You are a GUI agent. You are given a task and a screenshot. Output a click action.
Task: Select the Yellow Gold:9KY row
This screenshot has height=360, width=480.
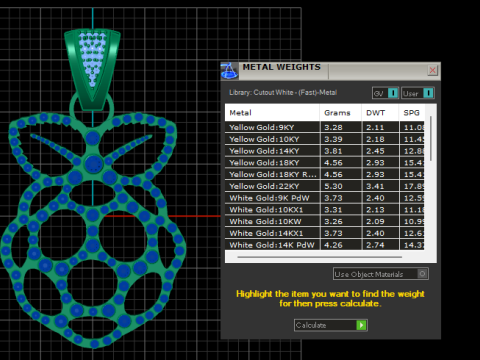click(325, 127)
